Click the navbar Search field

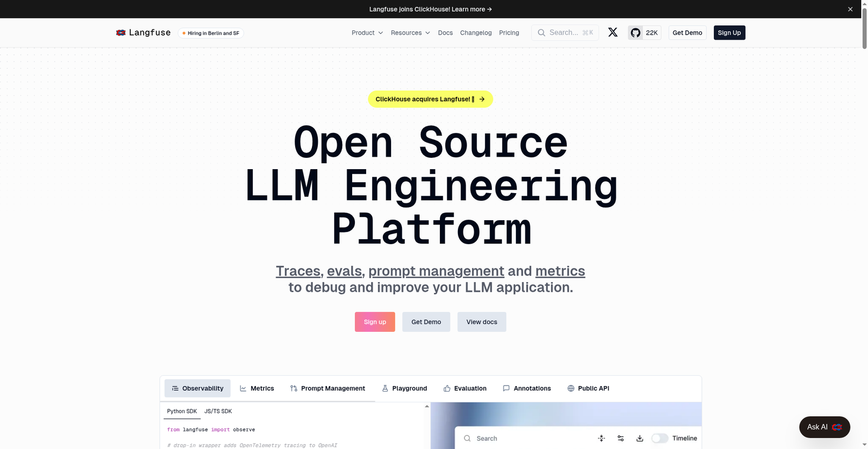click(565, 33)
